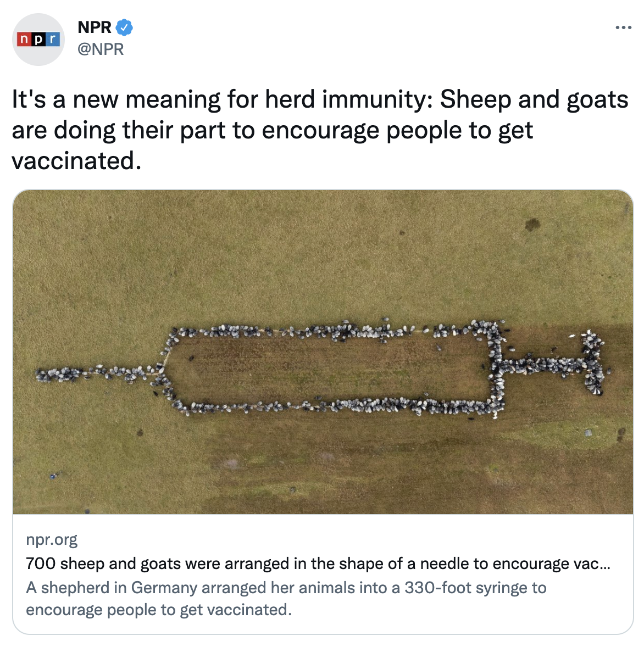This screenshot has height=647, width=644.
Task: Click the blue verified checkmark badge
Action: (x=124, y=27)
